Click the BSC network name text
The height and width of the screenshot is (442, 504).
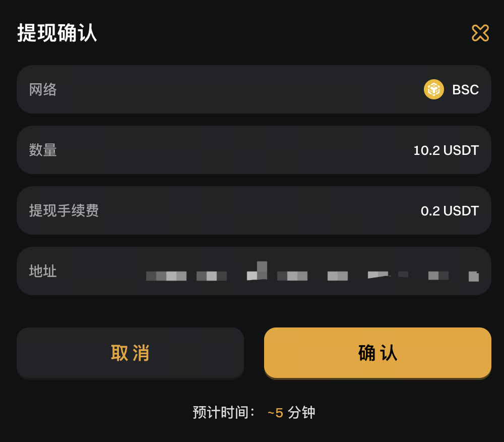tap(465, 90)
